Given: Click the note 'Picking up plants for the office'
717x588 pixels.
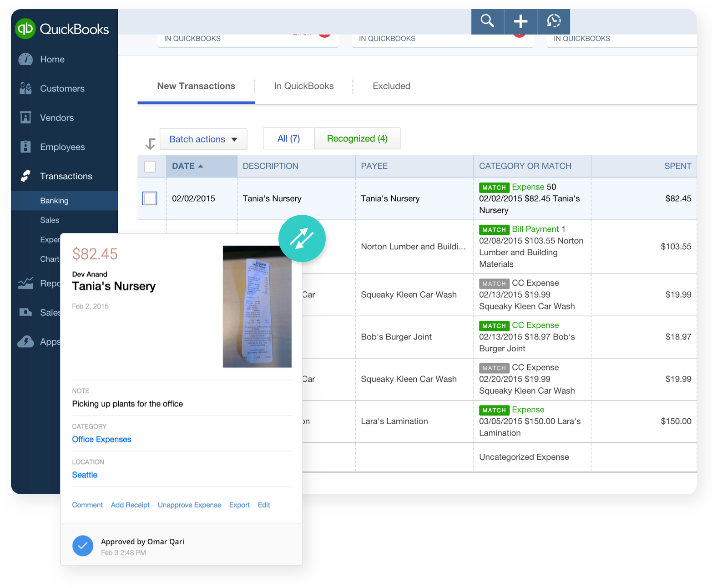Looking at the screenshot, I should pos(127,404).
